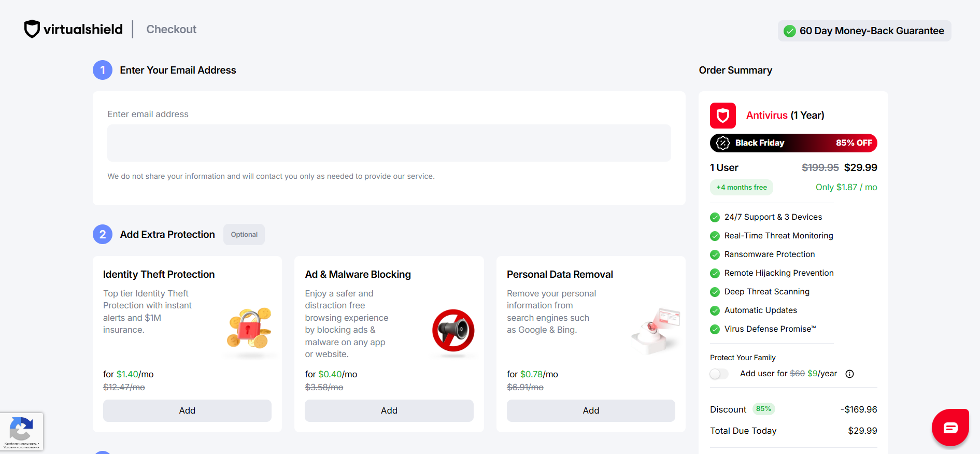The width and height of the screenshot is (980, 454).
Task: Click the red Antivirus product icon
Action: click(722, 116)
